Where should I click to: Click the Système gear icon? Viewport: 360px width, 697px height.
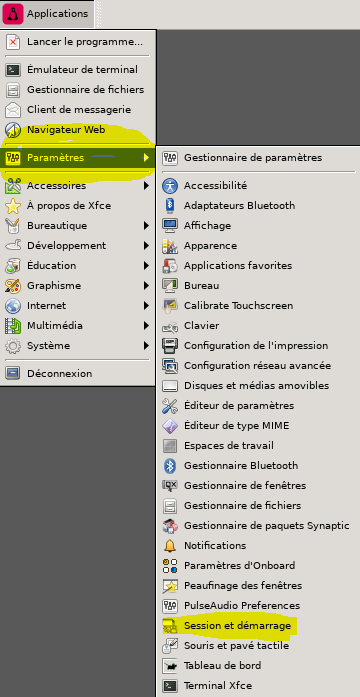coord(13,346)
